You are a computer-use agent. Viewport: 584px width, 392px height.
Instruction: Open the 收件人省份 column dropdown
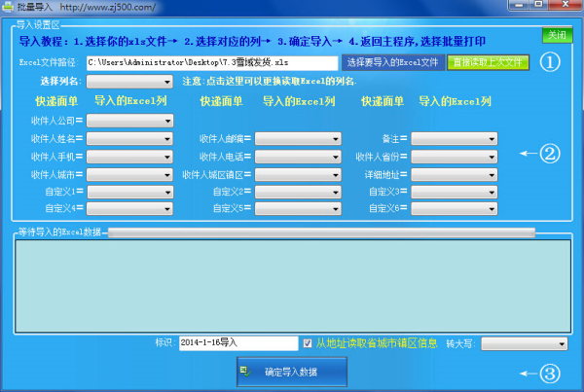coord(455,157)
